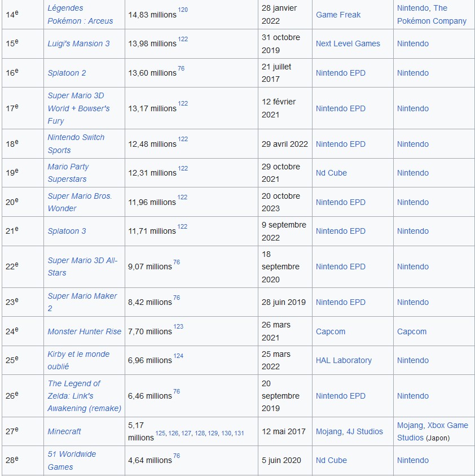Open footnote 120 beside 14,83 millions
Screen dimensions: 475x476
click(x=183, y=10)
